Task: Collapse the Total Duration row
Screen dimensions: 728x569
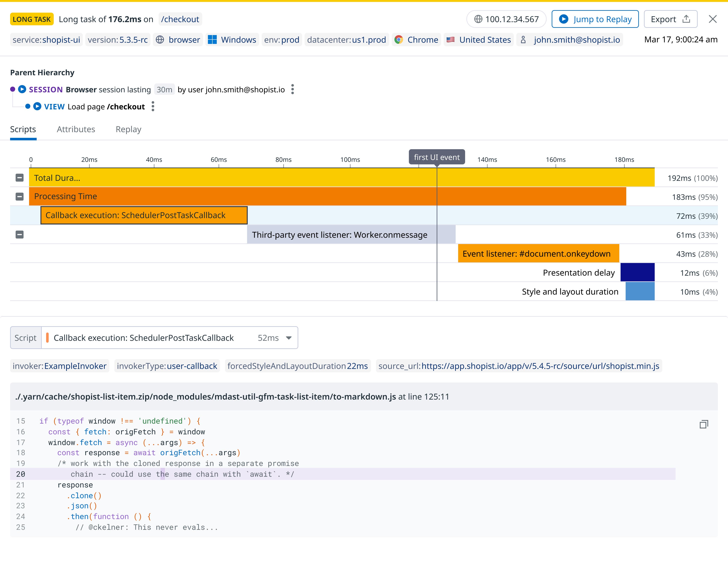Action: pyautogui.click(x=20, y=178)
